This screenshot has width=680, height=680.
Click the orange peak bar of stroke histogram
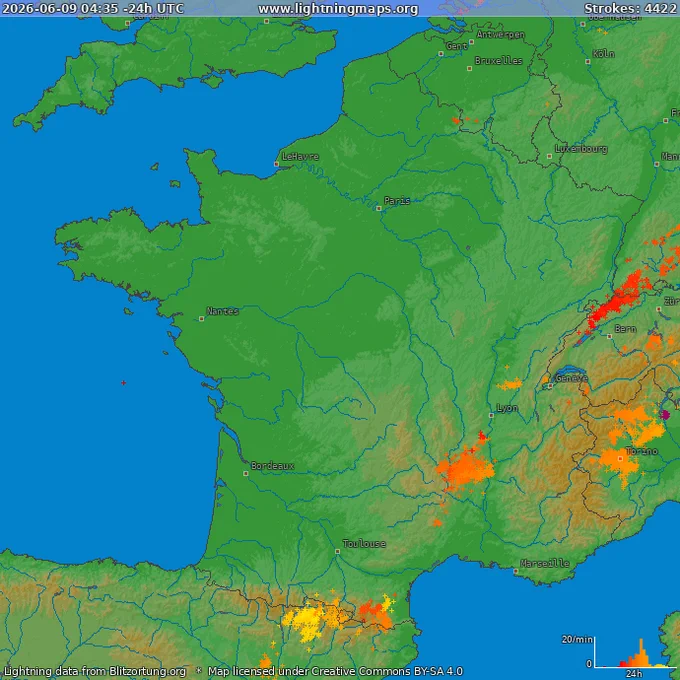(x=641, y=653)
